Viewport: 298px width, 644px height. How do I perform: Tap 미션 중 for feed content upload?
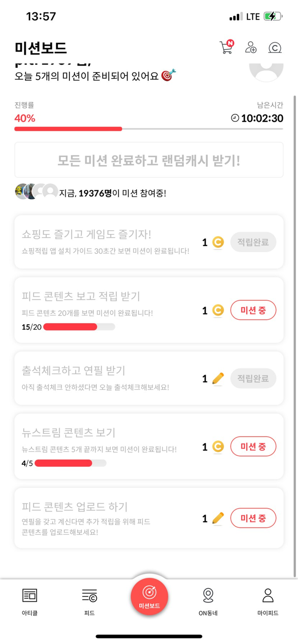point(253,518)
